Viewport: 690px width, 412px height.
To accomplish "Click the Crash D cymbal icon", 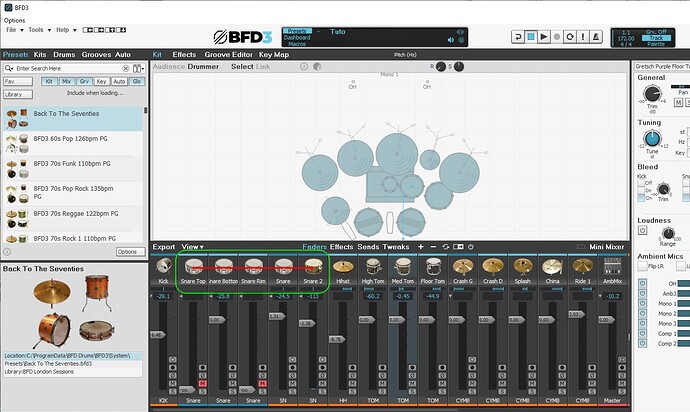I will tap(493, 267).
